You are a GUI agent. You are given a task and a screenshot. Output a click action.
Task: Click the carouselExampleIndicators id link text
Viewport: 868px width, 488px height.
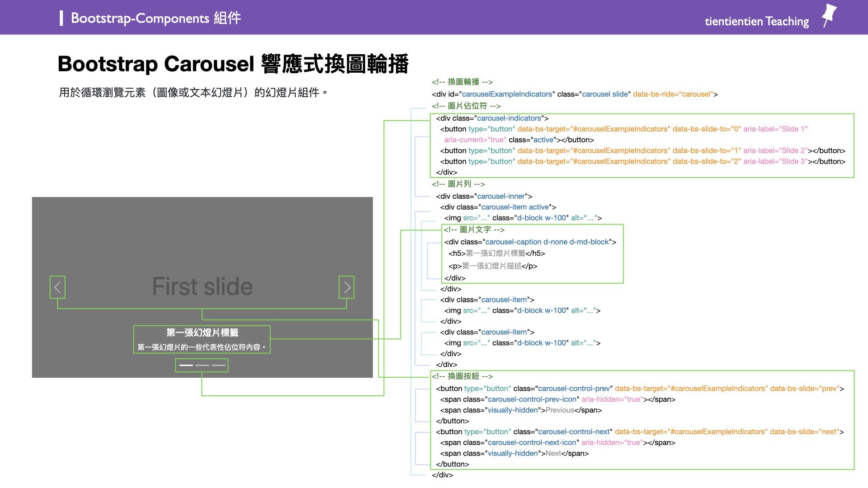point(506,94)
